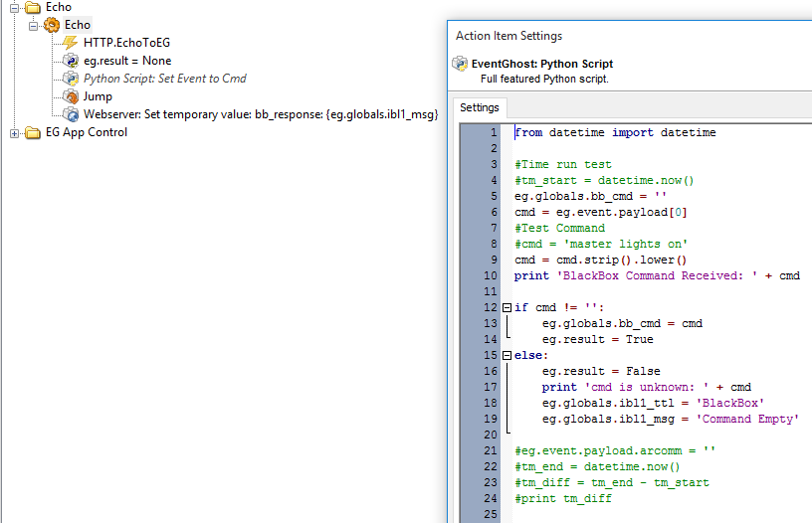
Task: Collapse the Echo macro node
Action: click(x=34, y=25)
